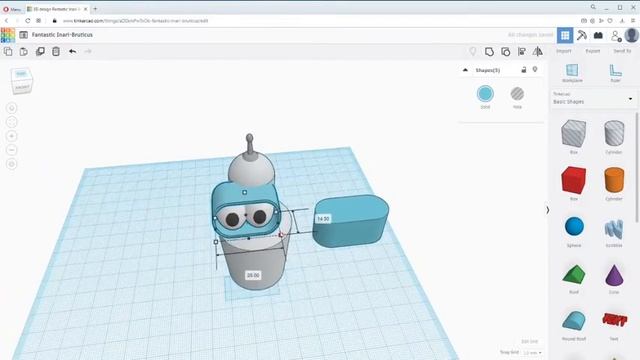
Task: Pick the Scribble shape
Action: pos(614,229)
